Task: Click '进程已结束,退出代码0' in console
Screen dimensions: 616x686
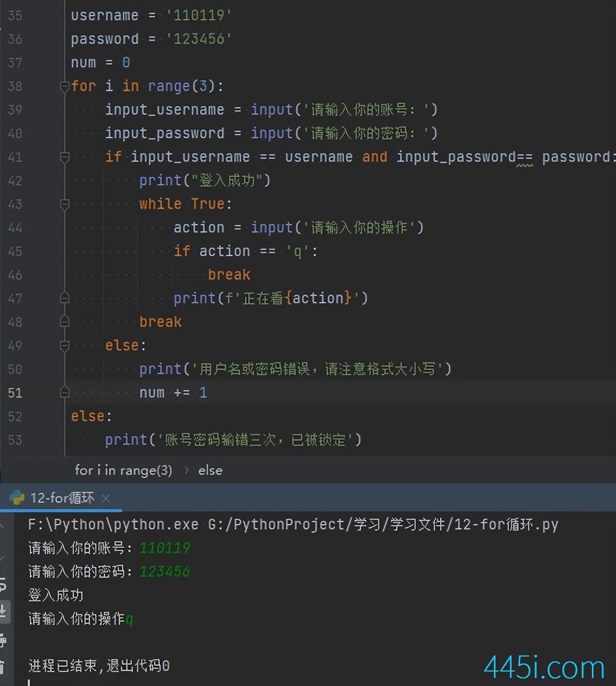Action: coord(99,666)
